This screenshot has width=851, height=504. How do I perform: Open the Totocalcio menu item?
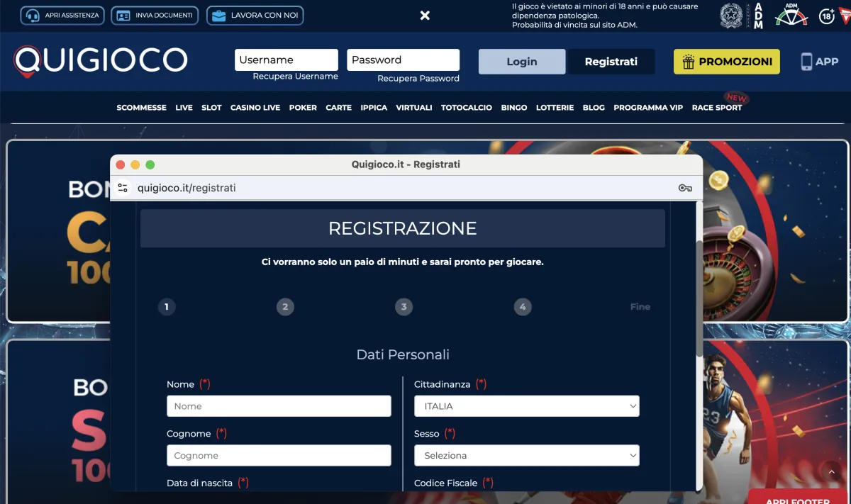pyautogui.click(x=467, y=108)
